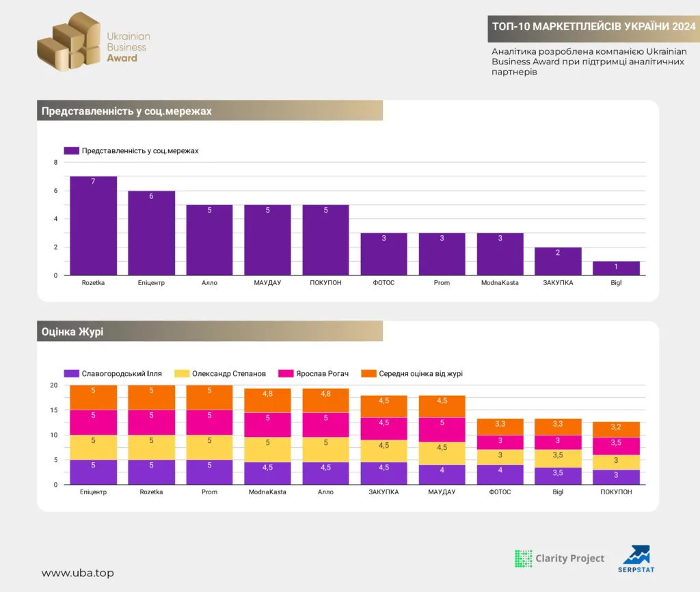The width and height of the screenshot is (700, 592).
Task: Click the pink segment of Rozetka jury bar
Action: click(x=151, y=422)
